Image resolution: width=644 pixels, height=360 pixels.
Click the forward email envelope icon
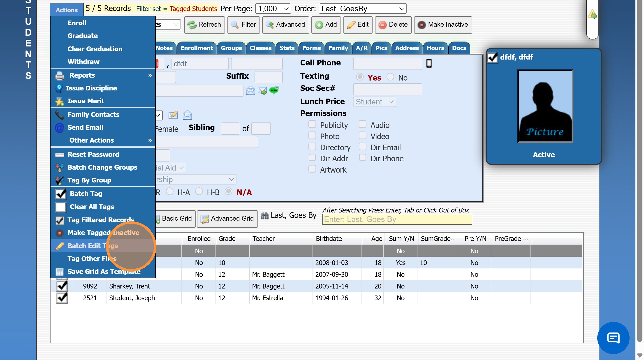coord(262,90)
